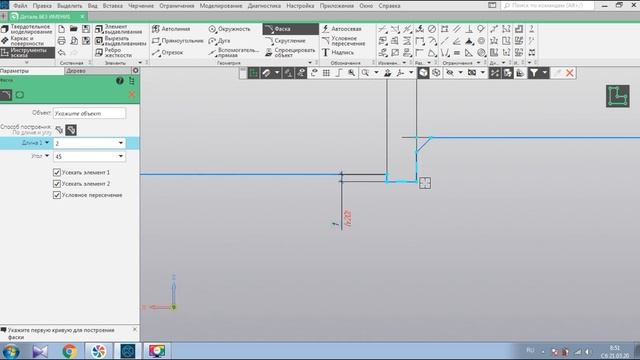The image size is (640, 360).
Task: Click the red X in quick access toolbar
Action: tap(570, 73)
